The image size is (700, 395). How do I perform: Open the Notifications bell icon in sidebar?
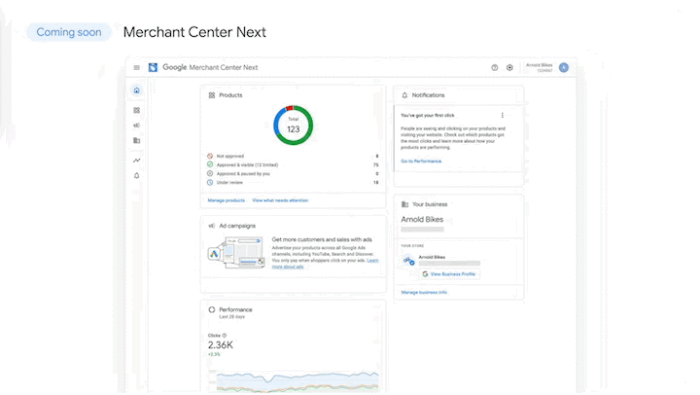point(137,175)
